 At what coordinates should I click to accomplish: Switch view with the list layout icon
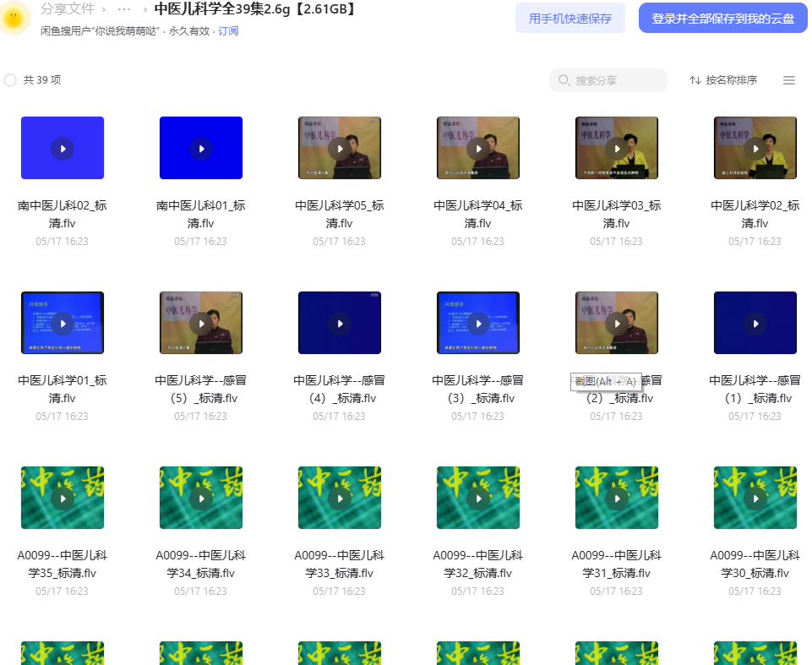pyautogui.click(x=788, y=80)
